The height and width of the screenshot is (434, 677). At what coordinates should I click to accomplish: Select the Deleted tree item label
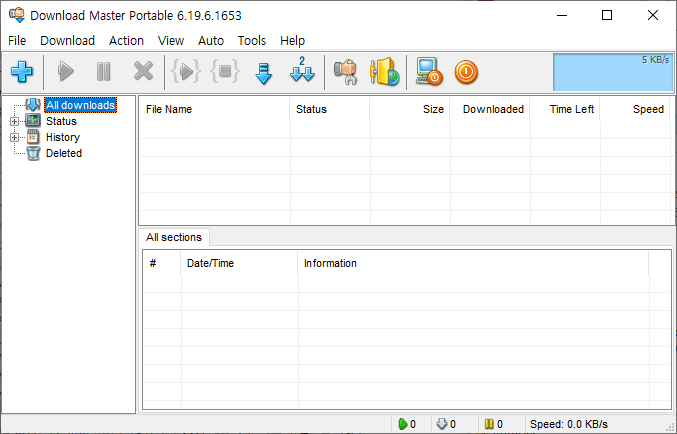coord(64,153)
